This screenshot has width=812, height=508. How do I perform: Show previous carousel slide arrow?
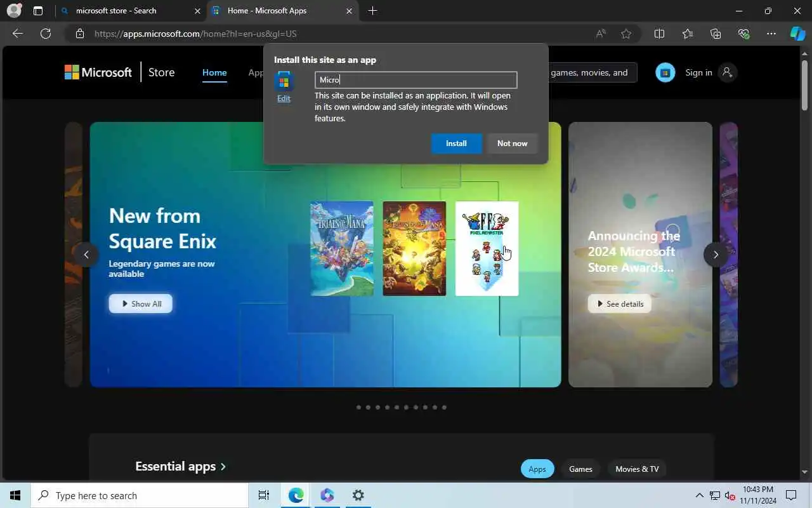pyautogui.click(x=86, y=255)
